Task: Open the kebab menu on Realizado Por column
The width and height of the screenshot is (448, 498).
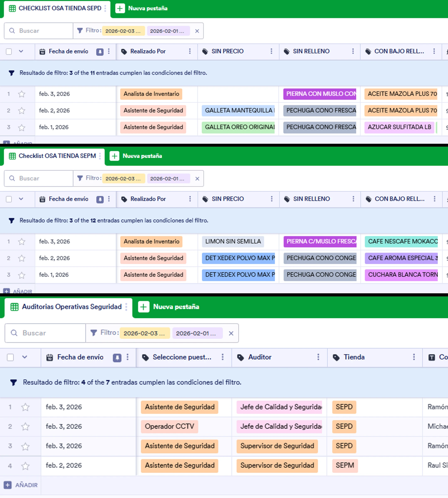Action: pos(190,51)
